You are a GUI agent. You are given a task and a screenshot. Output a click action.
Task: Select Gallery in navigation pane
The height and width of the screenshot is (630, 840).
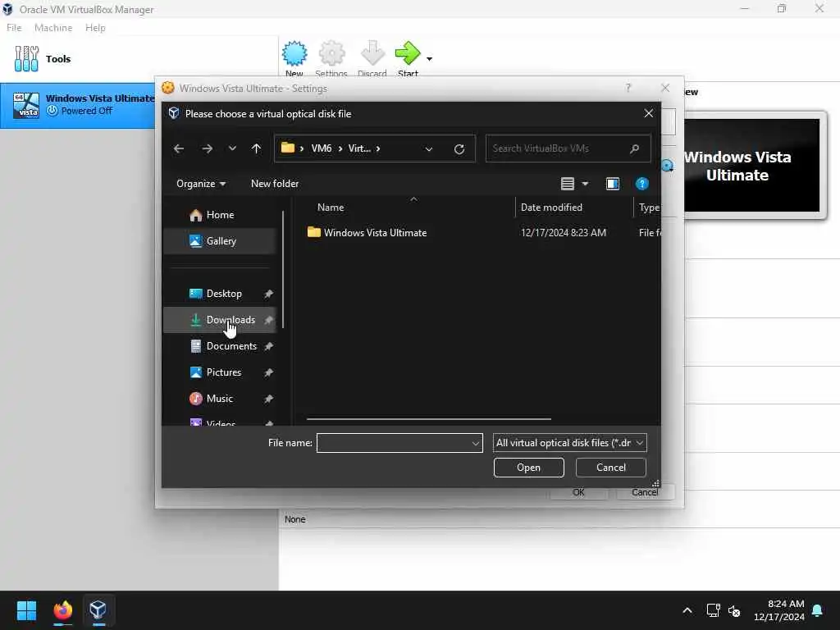point(220,241)
